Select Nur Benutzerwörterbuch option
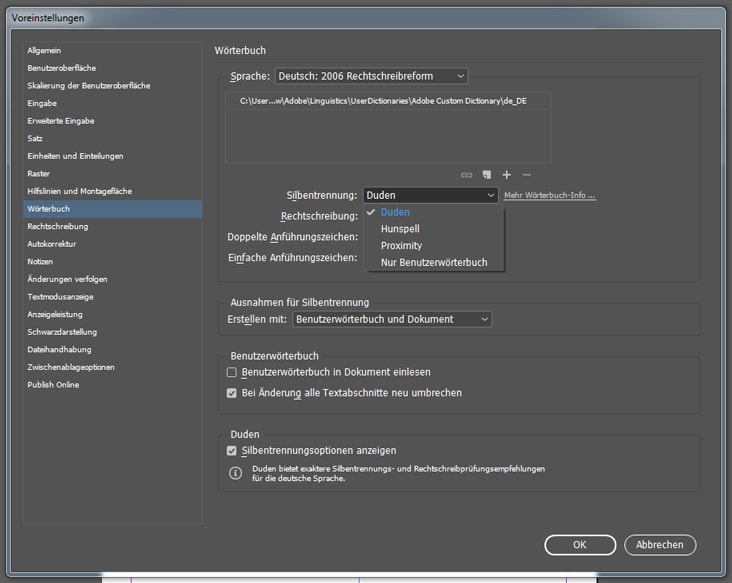 click(x=434, y=263)
